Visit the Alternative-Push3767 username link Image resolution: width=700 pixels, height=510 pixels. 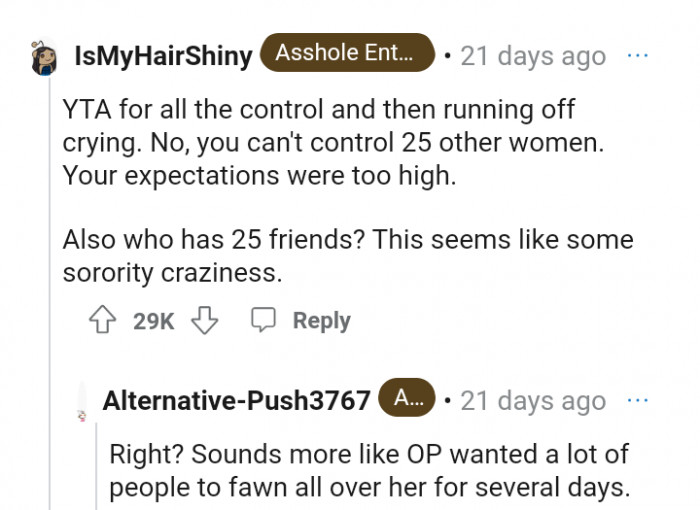[x=236, y=401]
